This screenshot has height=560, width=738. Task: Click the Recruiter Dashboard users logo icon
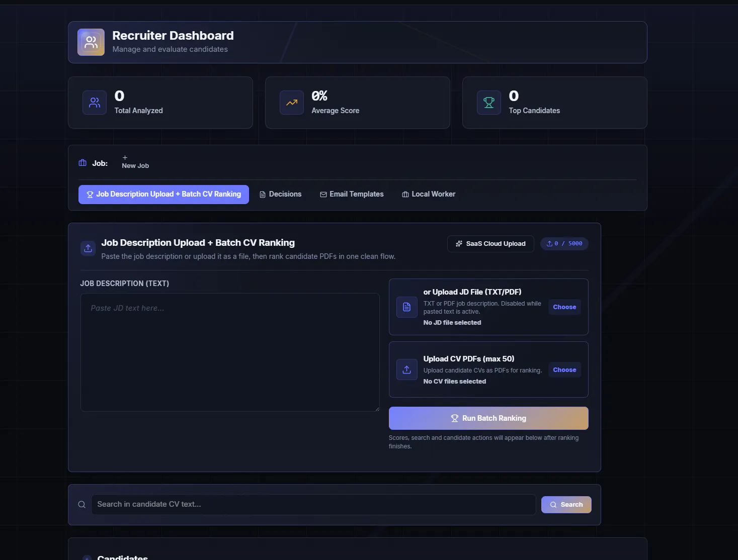pos(91,42)
